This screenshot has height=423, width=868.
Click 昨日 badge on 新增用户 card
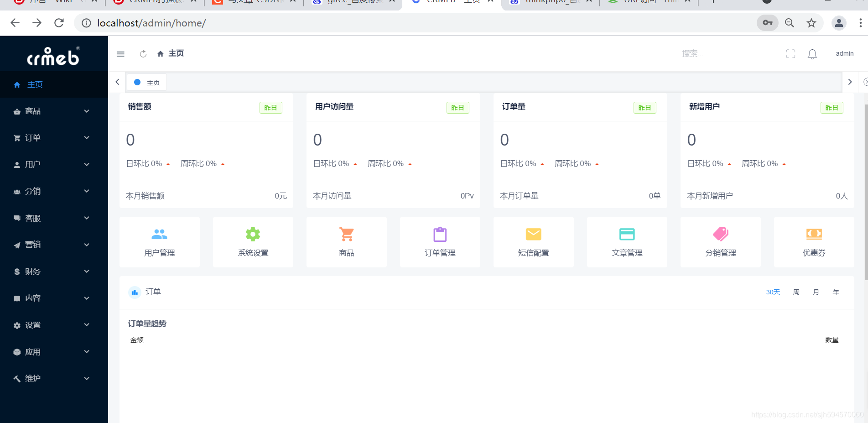832,108
